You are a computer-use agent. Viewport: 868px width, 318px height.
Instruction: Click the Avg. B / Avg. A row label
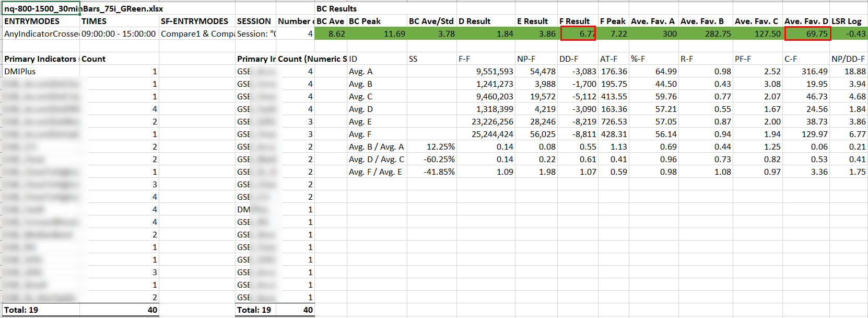click(376, 147)
